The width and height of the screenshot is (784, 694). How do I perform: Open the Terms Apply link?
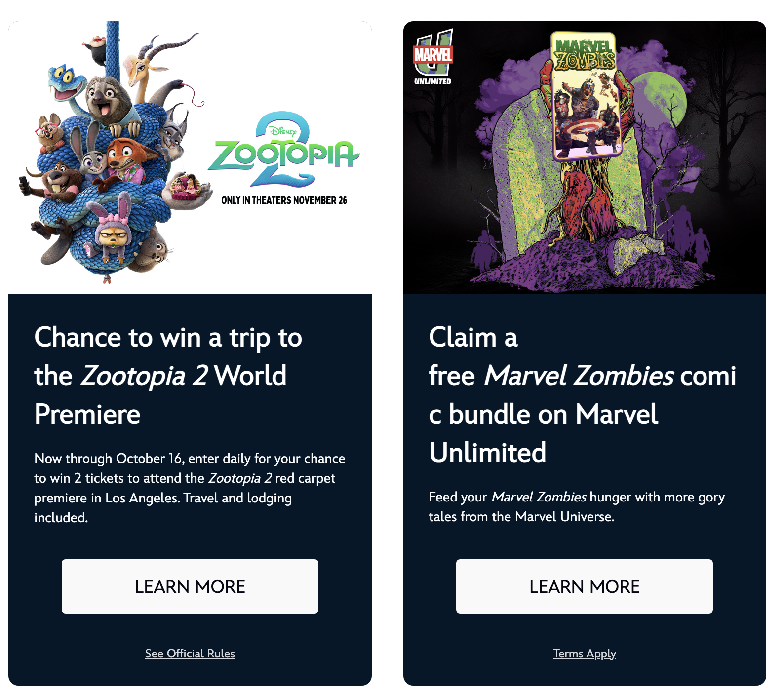(585, 654)
